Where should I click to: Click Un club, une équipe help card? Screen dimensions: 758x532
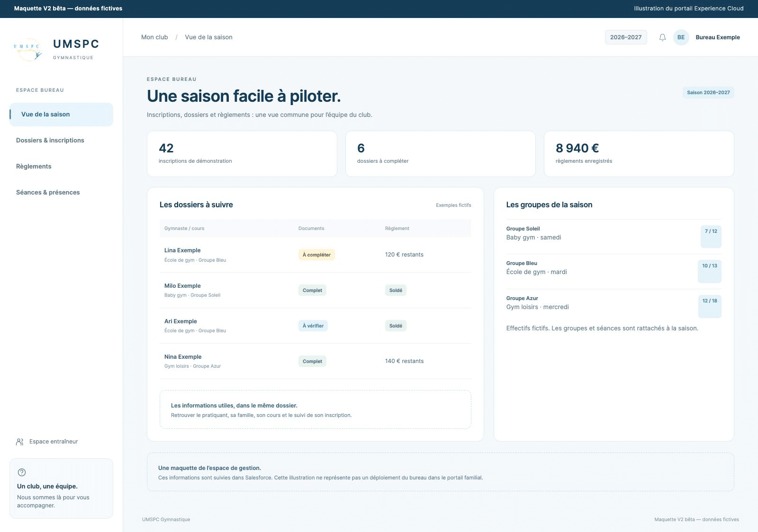point(62,488)
